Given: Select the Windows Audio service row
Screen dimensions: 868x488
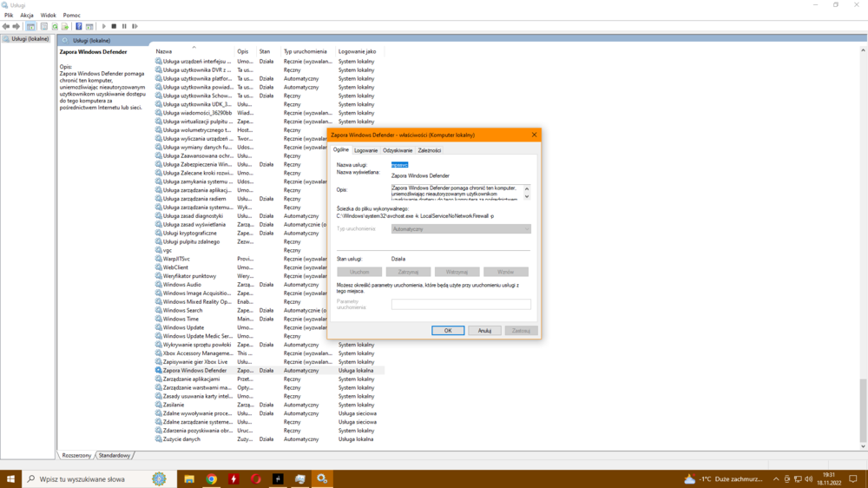Looking at the screenshot, I should coord(269,285).
